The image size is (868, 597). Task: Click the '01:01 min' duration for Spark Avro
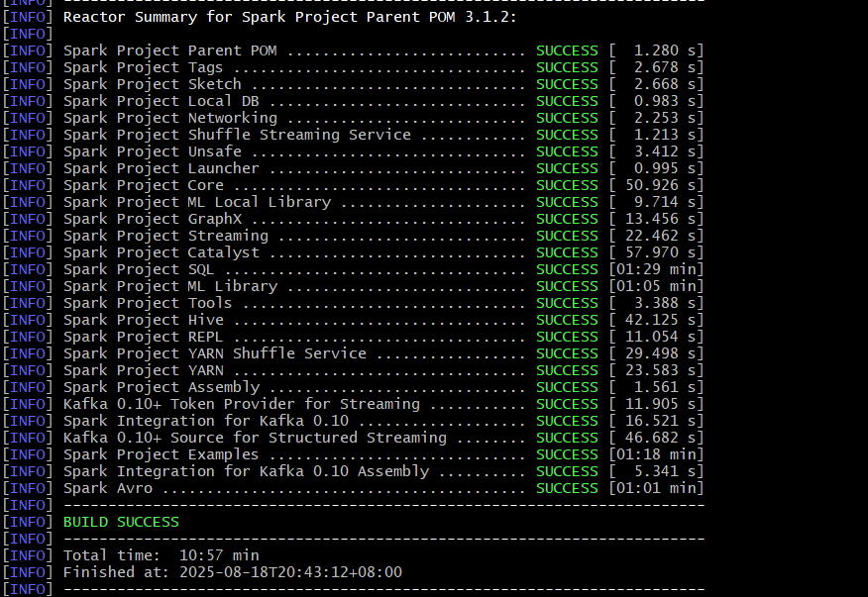656,488
